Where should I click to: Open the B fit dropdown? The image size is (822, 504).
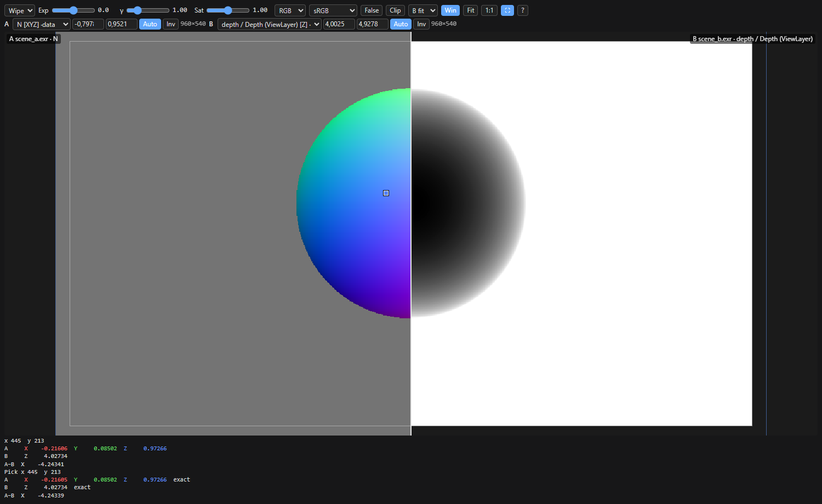[423, 10]
